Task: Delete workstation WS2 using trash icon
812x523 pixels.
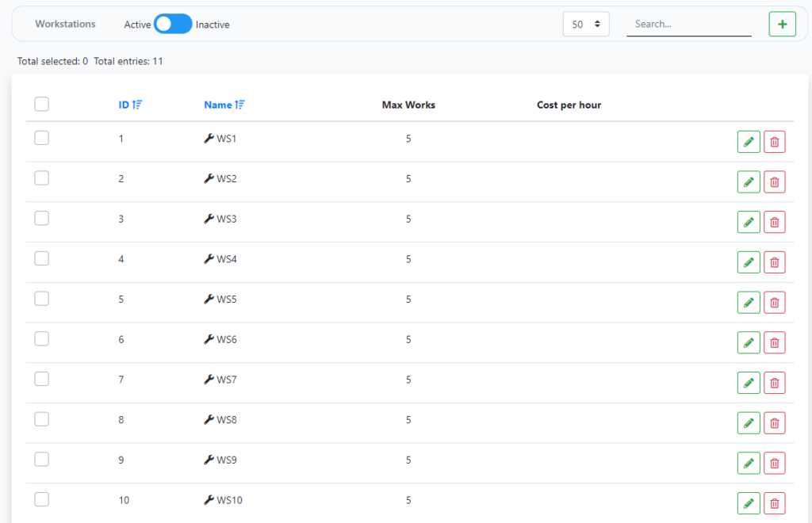Action: 775,182
